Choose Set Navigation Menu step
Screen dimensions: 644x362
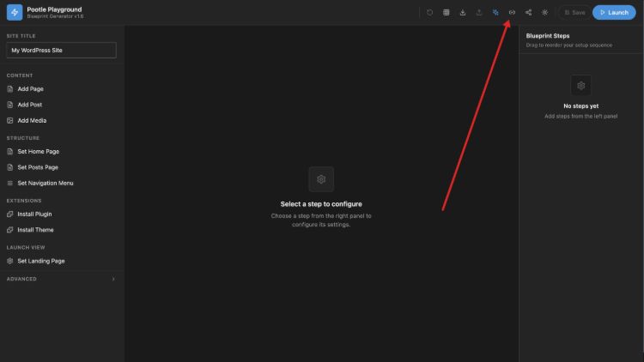(x=61, y=183)
